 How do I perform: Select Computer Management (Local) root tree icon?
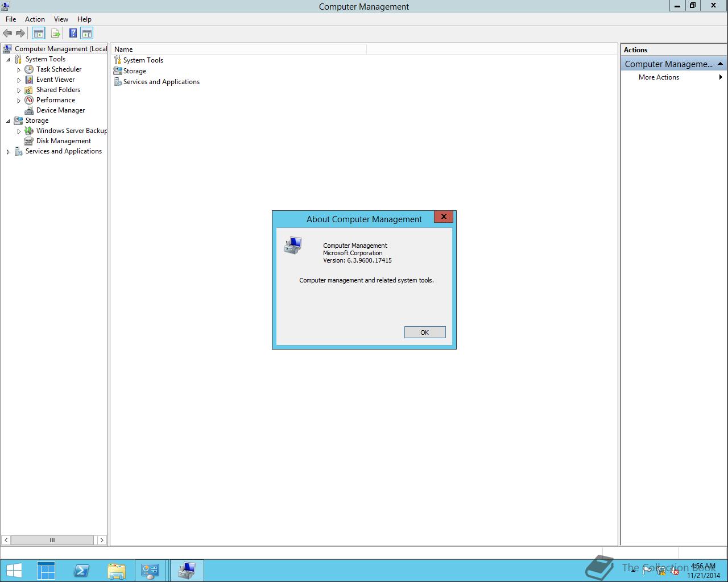point(7,49)
